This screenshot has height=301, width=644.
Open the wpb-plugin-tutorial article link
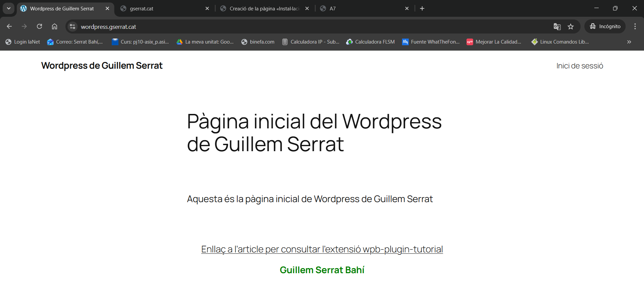322,249
